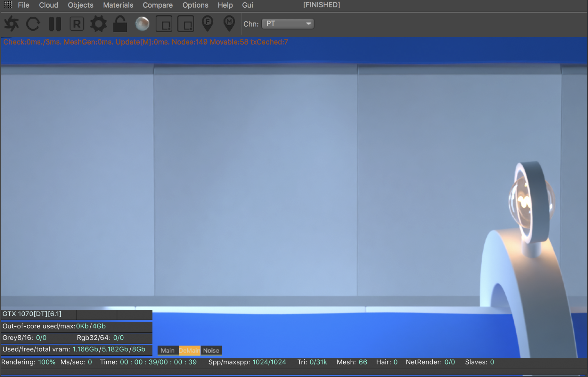Select the pick focus (F) tool
This screenshot has width=588, height=377.
coord(208,24)
